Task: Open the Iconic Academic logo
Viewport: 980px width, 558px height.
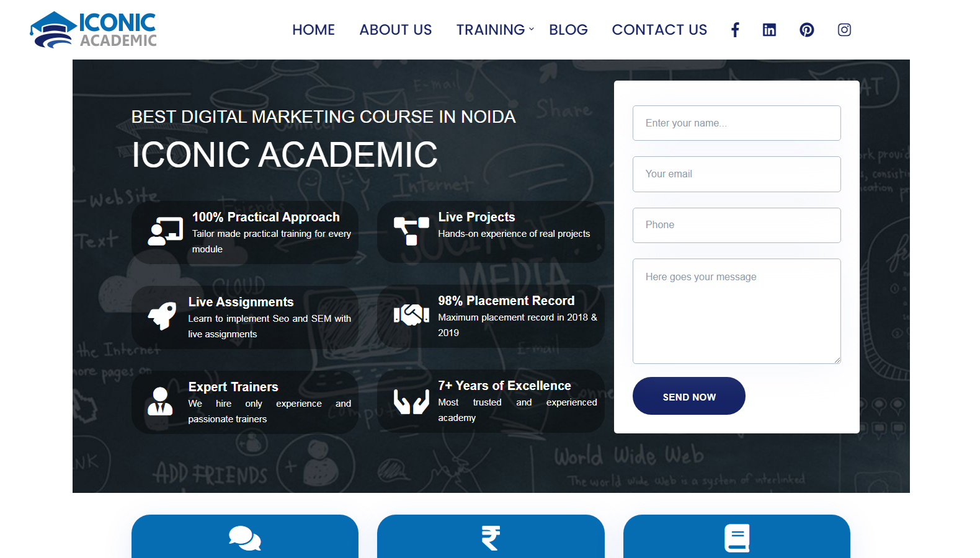Action: (x=93, y=30)
